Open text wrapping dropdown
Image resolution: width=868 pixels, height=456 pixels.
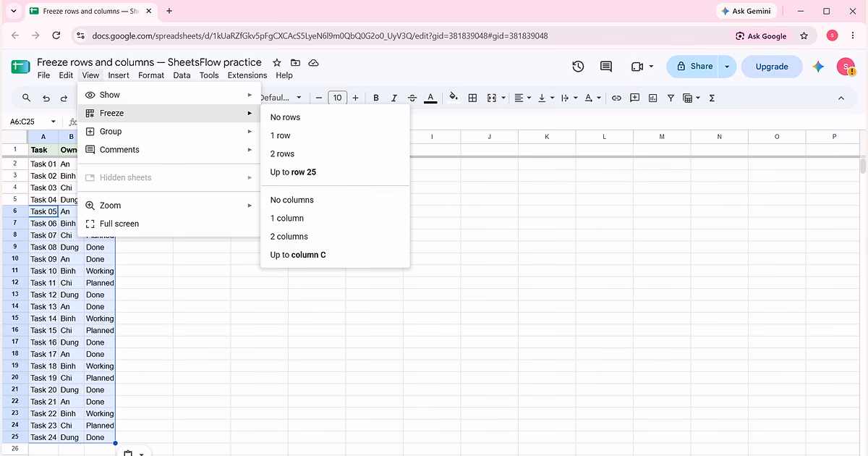click(569, 98)
